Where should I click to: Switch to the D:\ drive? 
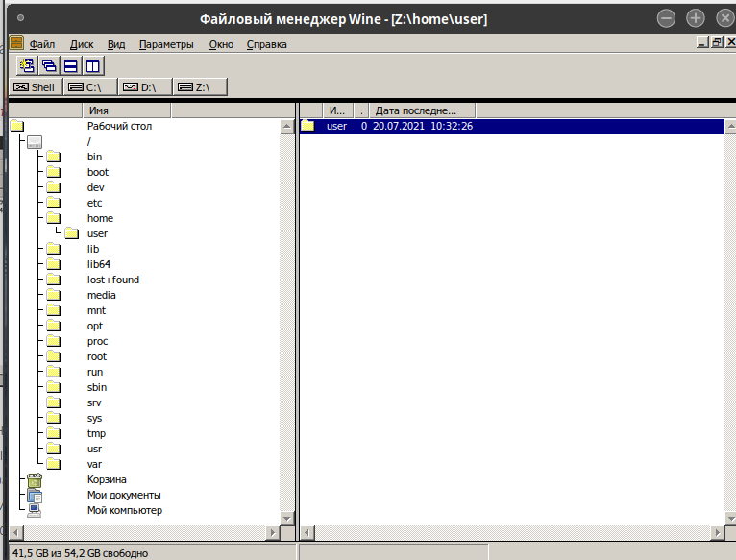145,87
